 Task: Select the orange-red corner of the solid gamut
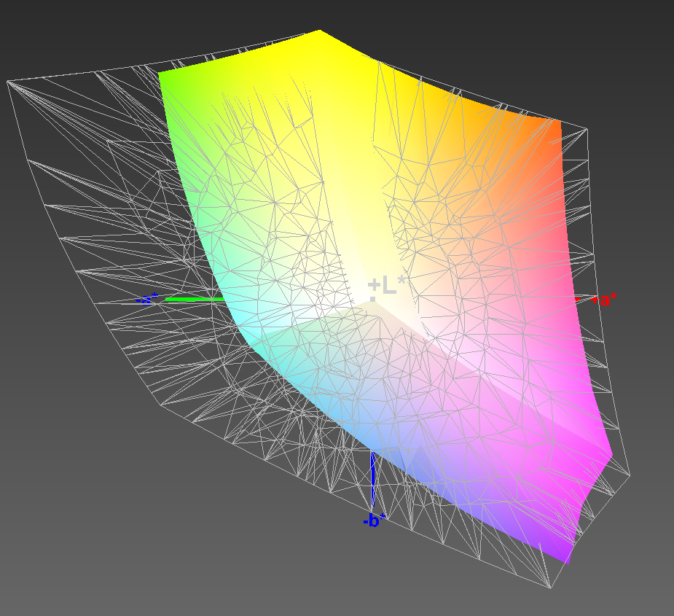click(557, 124)
